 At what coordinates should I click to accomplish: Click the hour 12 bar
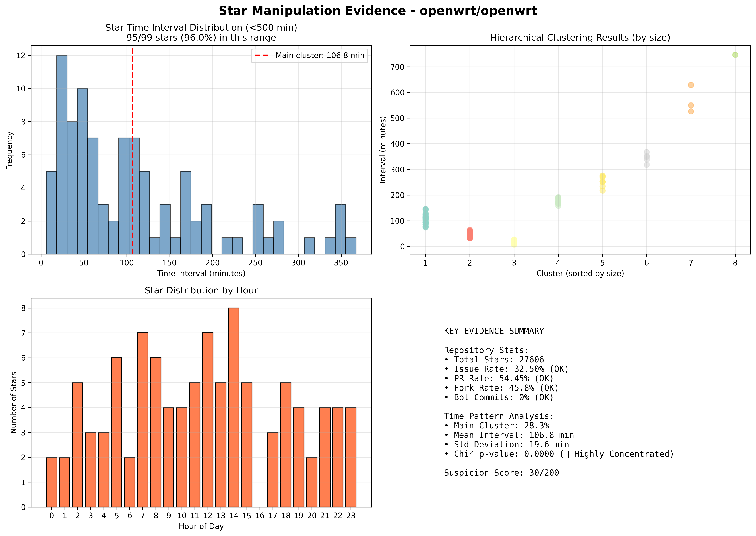[207, 420]
